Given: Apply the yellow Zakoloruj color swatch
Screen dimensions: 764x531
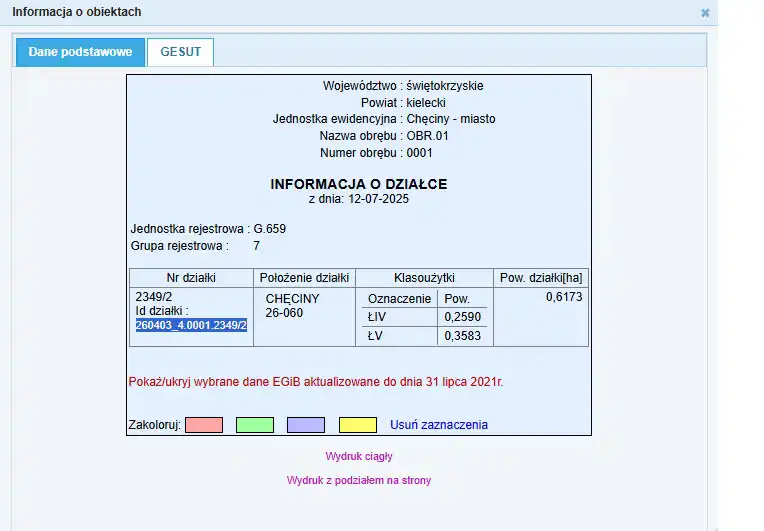Looking at the screenshot, I should point(357,425).
